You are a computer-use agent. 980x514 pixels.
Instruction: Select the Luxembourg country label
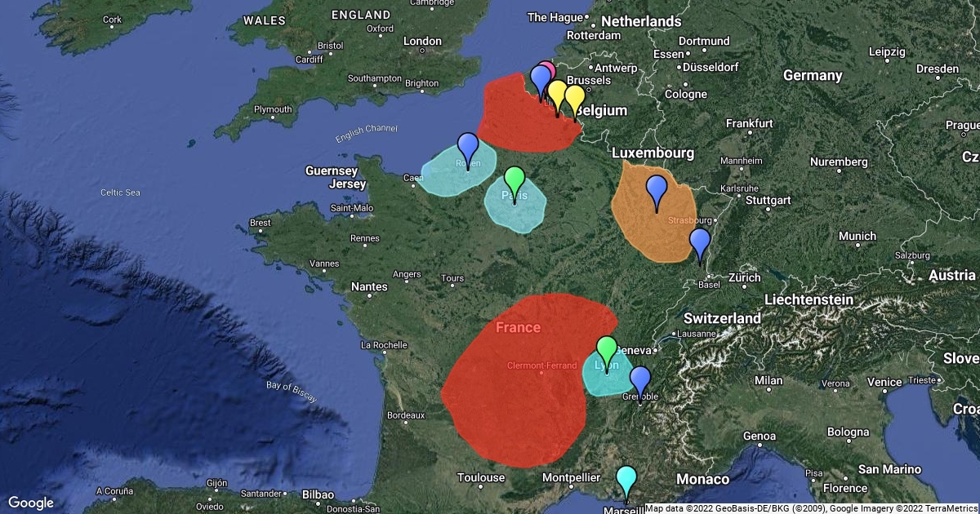[653, 153]
